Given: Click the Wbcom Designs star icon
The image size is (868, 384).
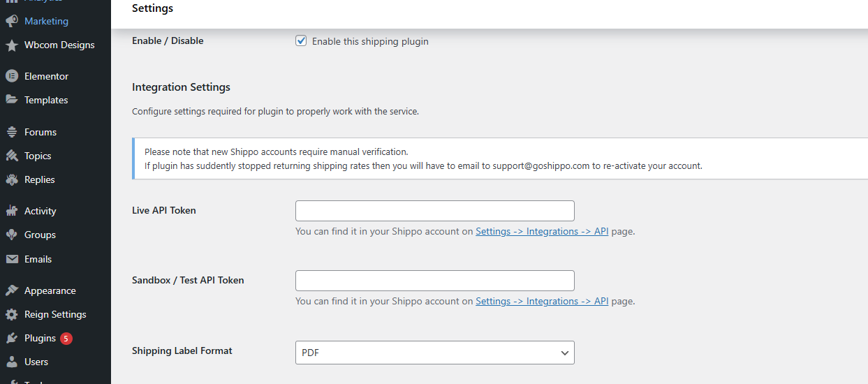Looking at the screenshot, I should tap(12, 45).
